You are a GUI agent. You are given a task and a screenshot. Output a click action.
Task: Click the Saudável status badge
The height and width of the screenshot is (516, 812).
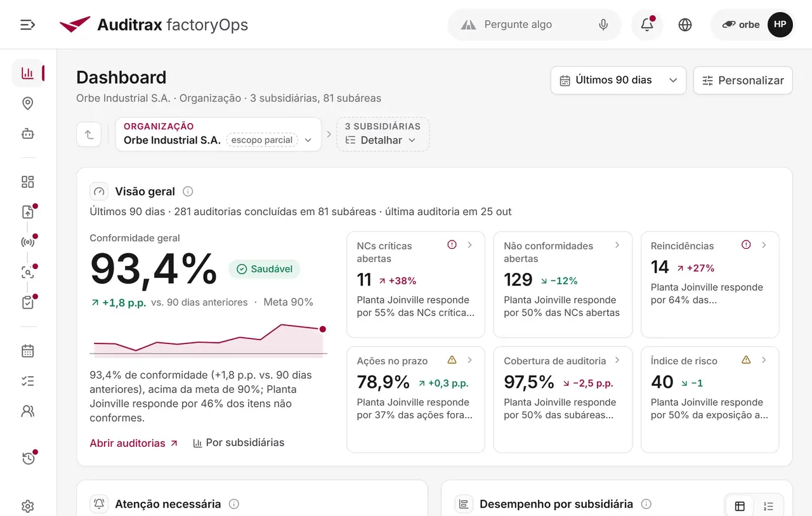pos(265,269)
